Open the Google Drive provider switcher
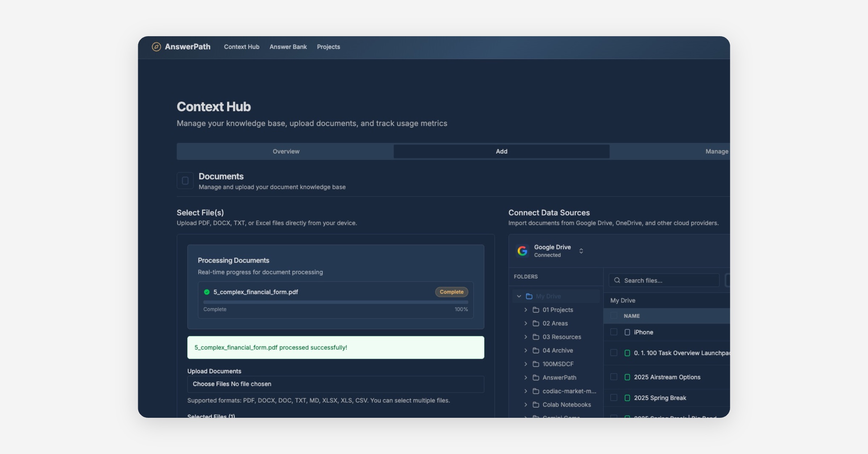 click(x=581, y=251)
